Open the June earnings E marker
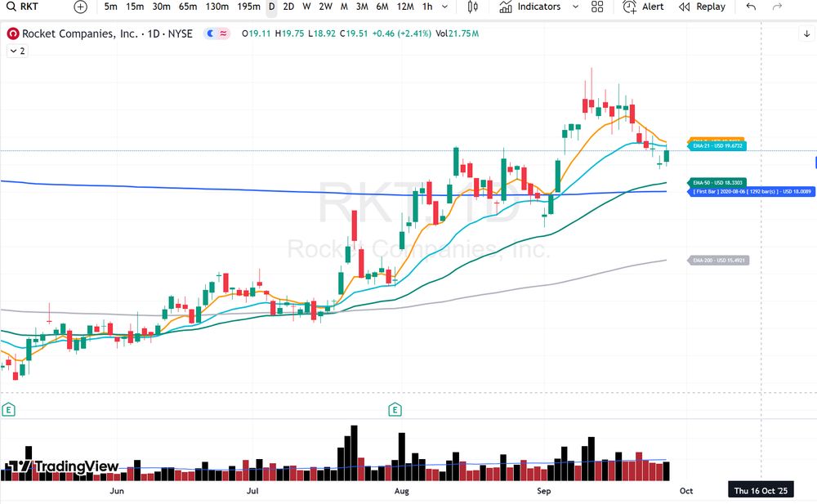Image resolution: width=817 pixels, height=504 pixels. [8, 410]
